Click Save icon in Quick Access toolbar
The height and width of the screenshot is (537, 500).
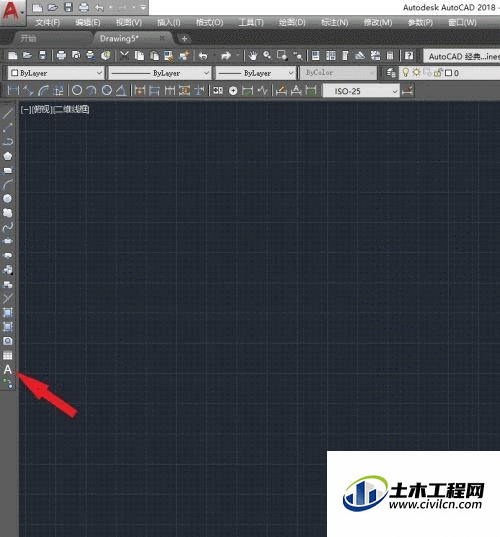point(68,7)
